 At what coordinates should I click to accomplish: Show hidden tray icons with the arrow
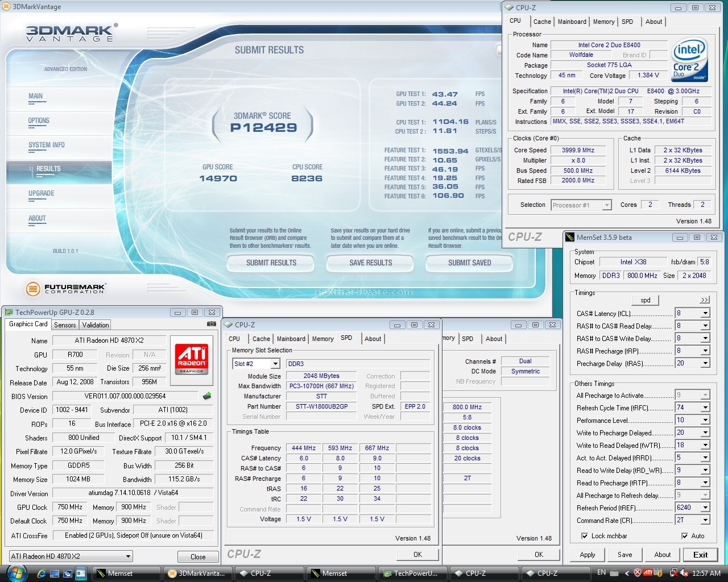coord(627,573)
